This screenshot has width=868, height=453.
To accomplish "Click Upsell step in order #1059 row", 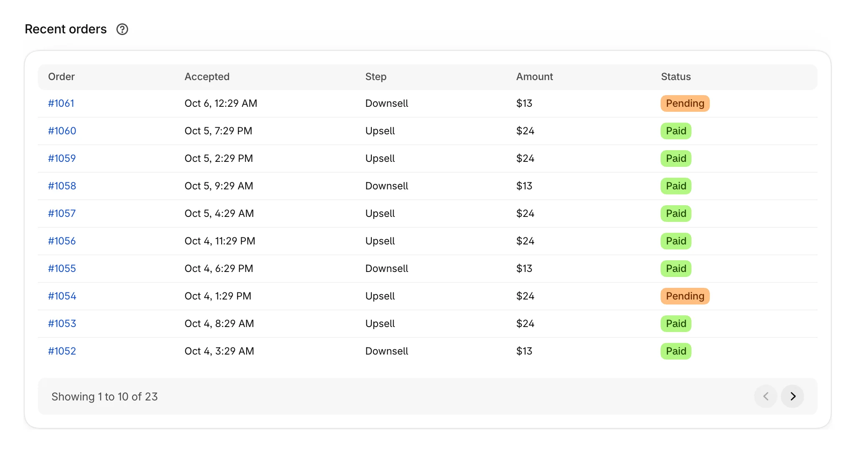I will (x=380, y=159).
